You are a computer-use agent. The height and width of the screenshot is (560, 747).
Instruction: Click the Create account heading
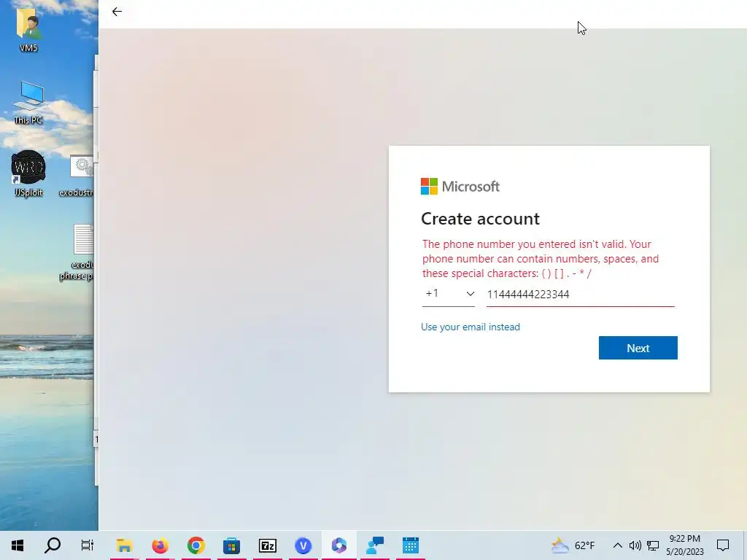pyautogui.click(x=480, y=219)
